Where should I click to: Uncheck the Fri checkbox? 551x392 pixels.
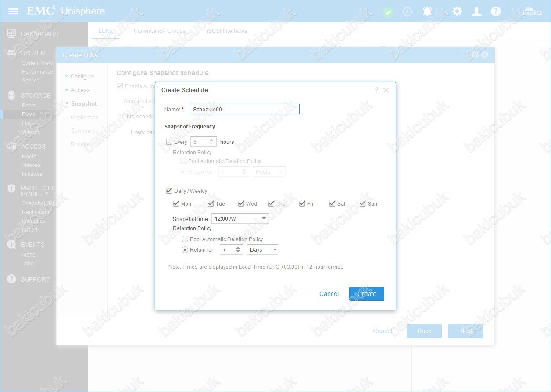[x=302, y=203]
